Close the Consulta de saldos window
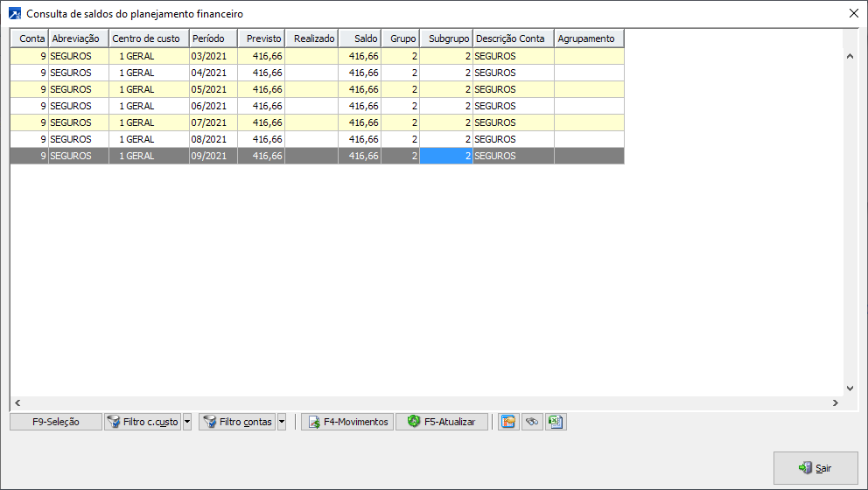Image resolution: width=868 pixels, height=490 pixels. [854, 13]
